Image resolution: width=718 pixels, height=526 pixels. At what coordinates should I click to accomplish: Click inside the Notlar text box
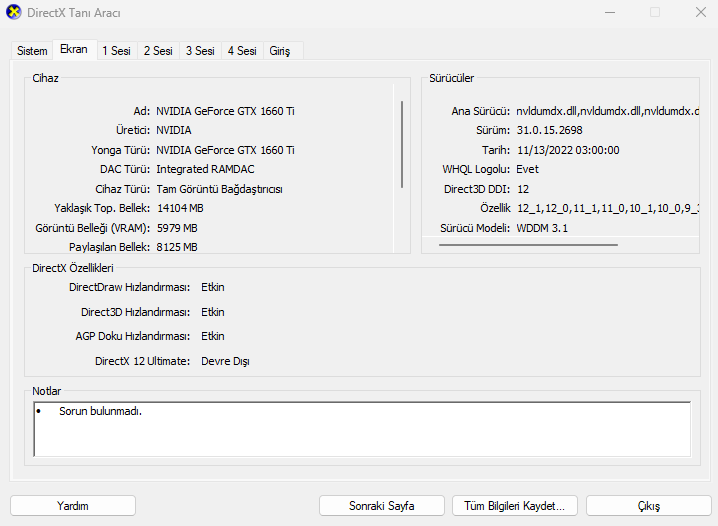tap(362, 429)
